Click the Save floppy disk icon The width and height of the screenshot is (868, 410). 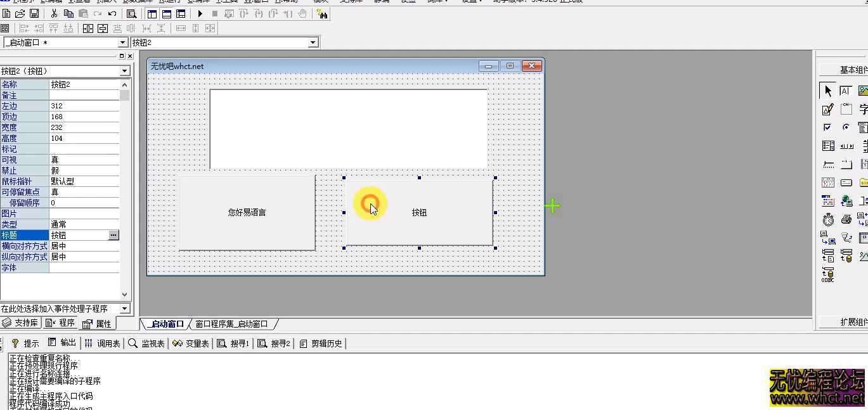pyautogui.click(x=34, y=13)
